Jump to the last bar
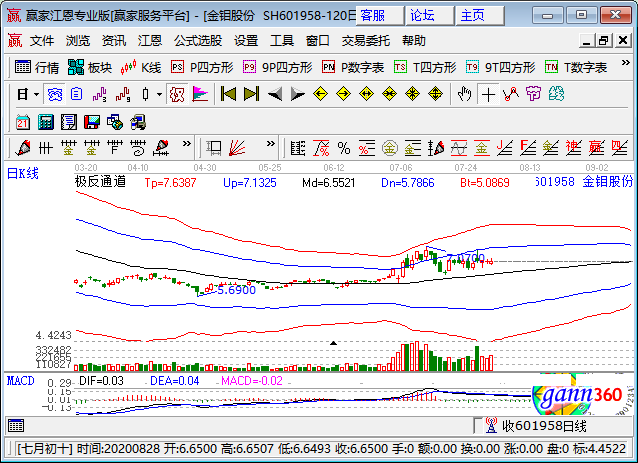Screen dimensions: 638x463 point(251,94)
